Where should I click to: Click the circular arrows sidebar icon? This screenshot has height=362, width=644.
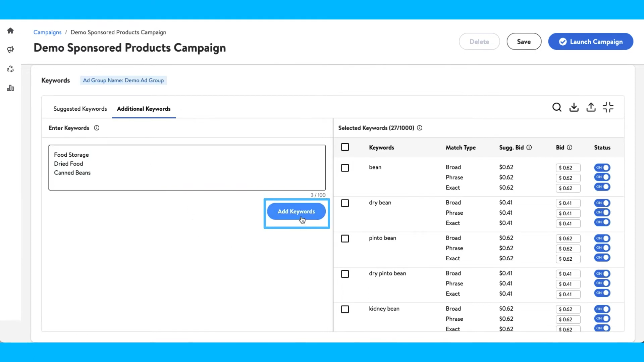10,69
